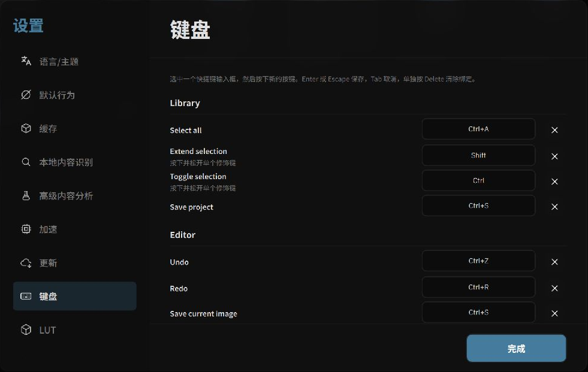This screenshot has width=588, height=372.
Task: Open the 语言/主题 settings section
Action: click(75, 62)
